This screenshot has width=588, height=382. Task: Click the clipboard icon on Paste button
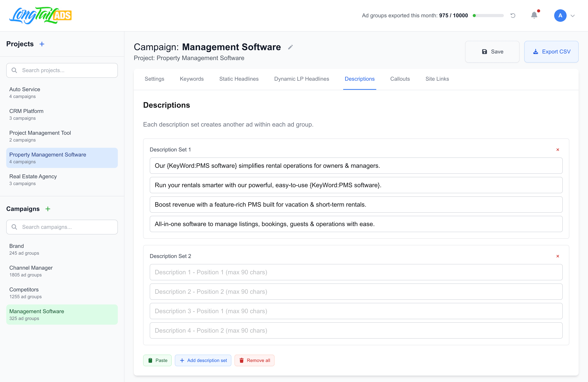(x=150, y=360)
